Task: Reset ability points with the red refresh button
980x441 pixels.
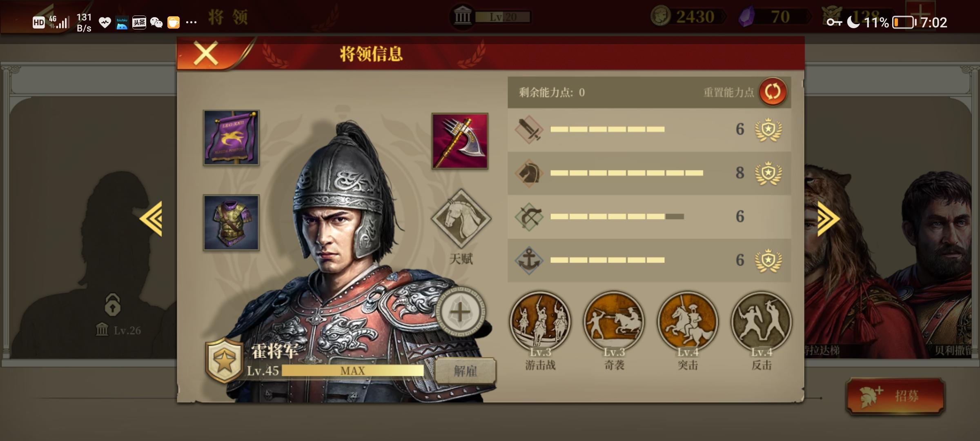Action: point(773,91)
